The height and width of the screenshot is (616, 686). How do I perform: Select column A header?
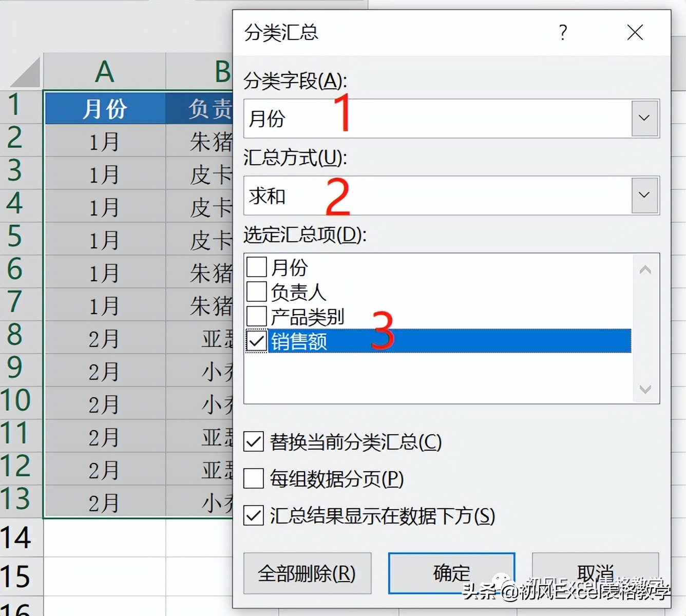pyautogui.click(x=105, y=71)
